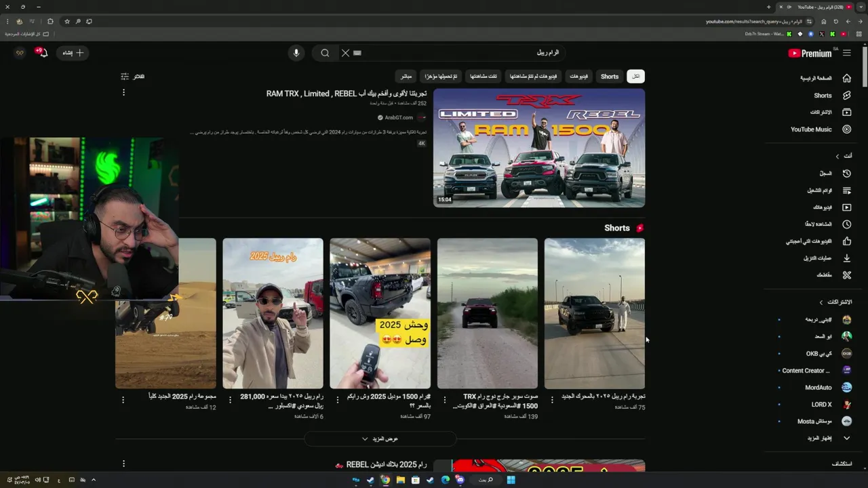The height and width of the screenshot is (488, 868).
Task: Open options for تجربة رام ريبل ٢٠٢٥ short
Action: pyautogui.click(x=552, y=400)
